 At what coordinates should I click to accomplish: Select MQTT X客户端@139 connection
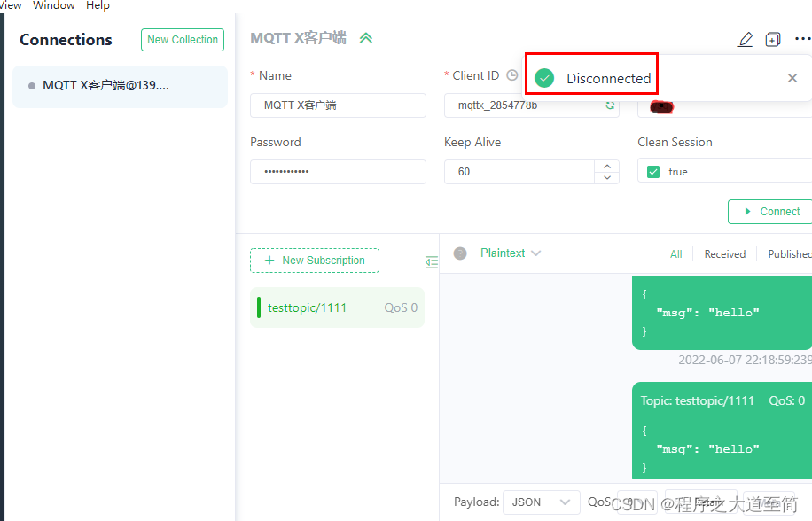(121, 87)
